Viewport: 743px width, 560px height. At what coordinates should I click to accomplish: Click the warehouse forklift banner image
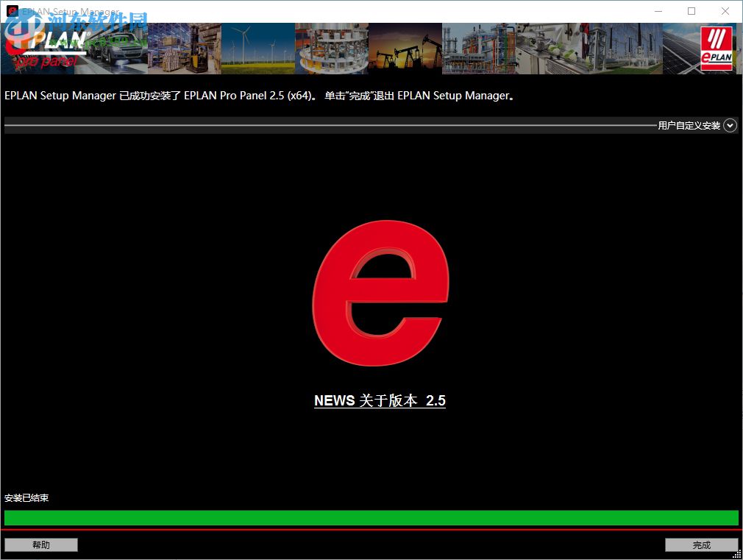pyautogui.click(x=185, y=49)
